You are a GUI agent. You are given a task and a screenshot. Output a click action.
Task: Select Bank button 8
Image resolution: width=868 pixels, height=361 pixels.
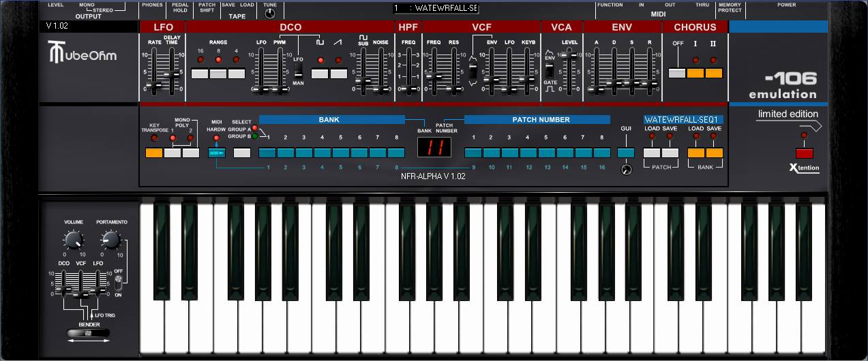[396, 153]
